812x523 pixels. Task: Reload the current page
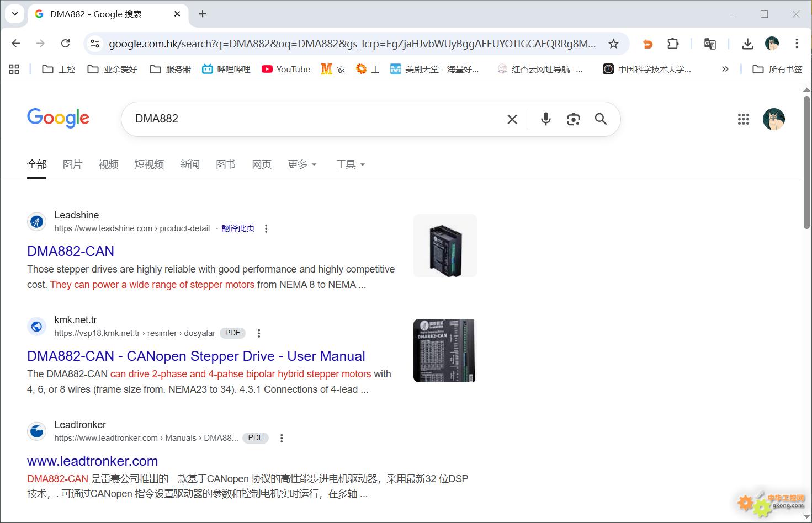click(65, 44)
